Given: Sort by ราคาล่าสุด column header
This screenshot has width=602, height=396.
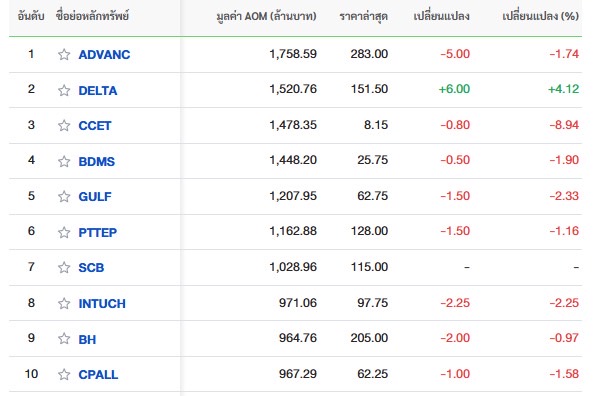Looking at the screenshot, I should [364, 16].
